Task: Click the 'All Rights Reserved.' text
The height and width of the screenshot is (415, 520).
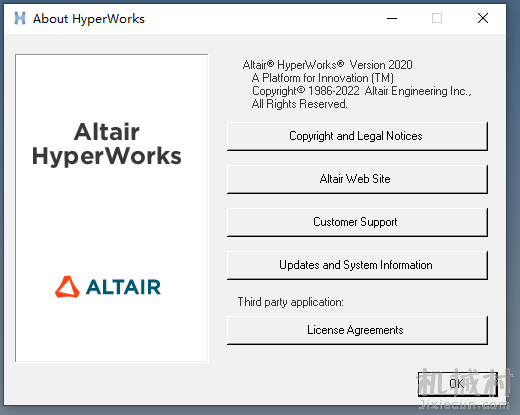Action: [299, 104]
